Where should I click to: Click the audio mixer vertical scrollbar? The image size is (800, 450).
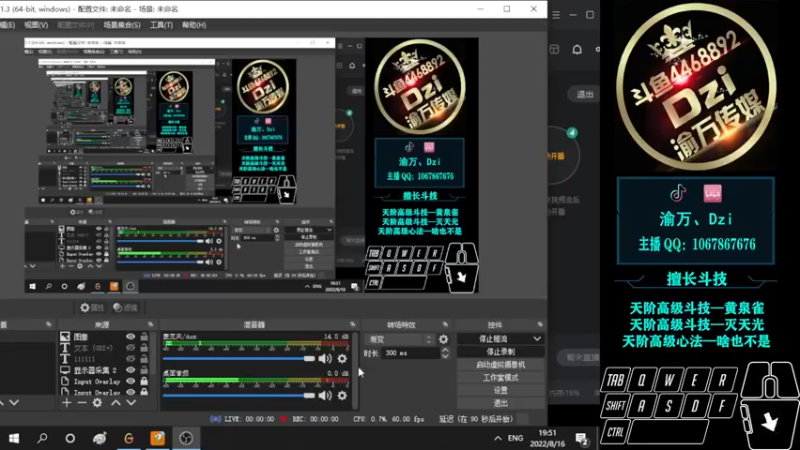click(x=355, y=370)
